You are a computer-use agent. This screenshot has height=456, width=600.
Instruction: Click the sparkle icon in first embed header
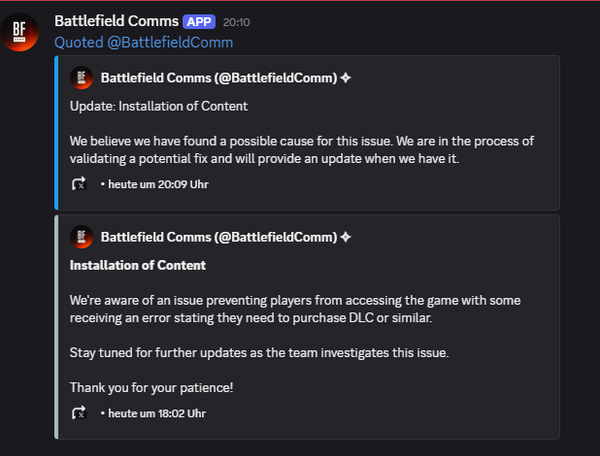tap(345, 78)
